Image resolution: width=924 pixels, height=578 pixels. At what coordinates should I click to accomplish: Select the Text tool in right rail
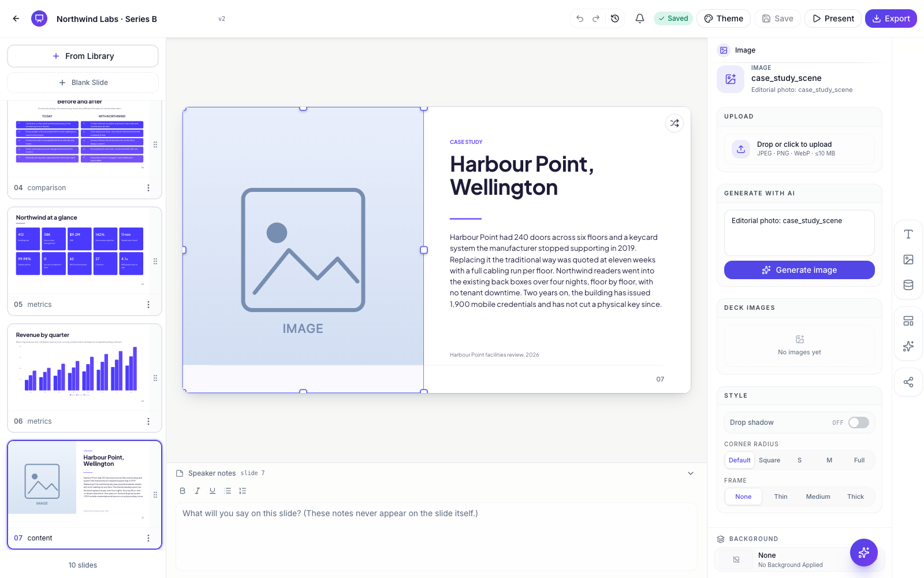click(x=908, y=234)
